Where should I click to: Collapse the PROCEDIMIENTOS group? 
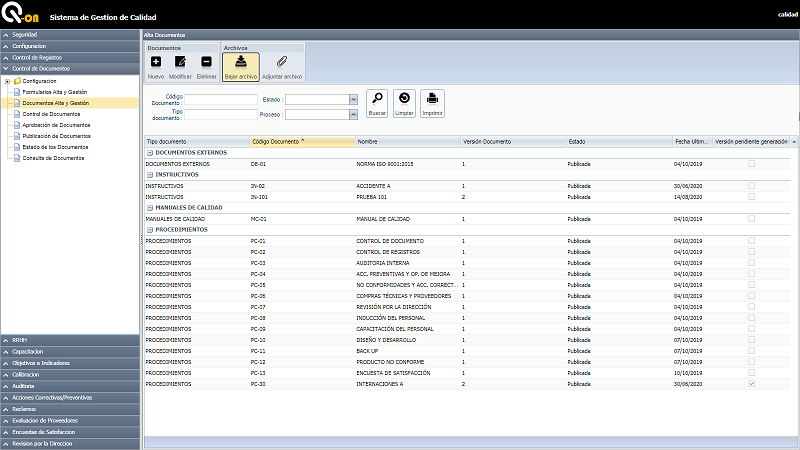(x=148, y=229)
